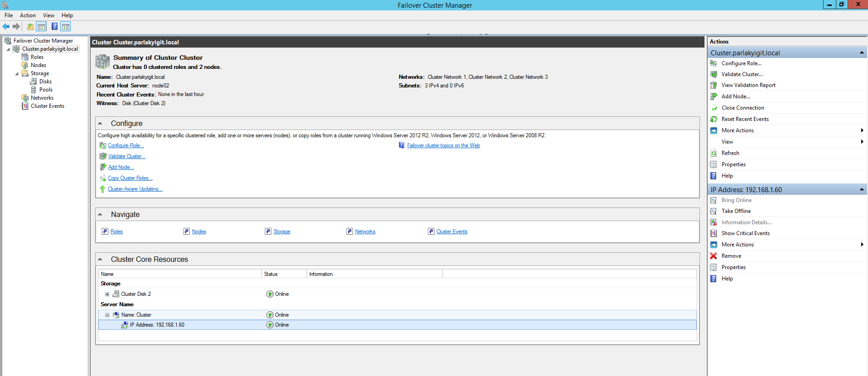This screenshot has height=376, width=868.
Task: Open the File menu
Action: point(9,15)
